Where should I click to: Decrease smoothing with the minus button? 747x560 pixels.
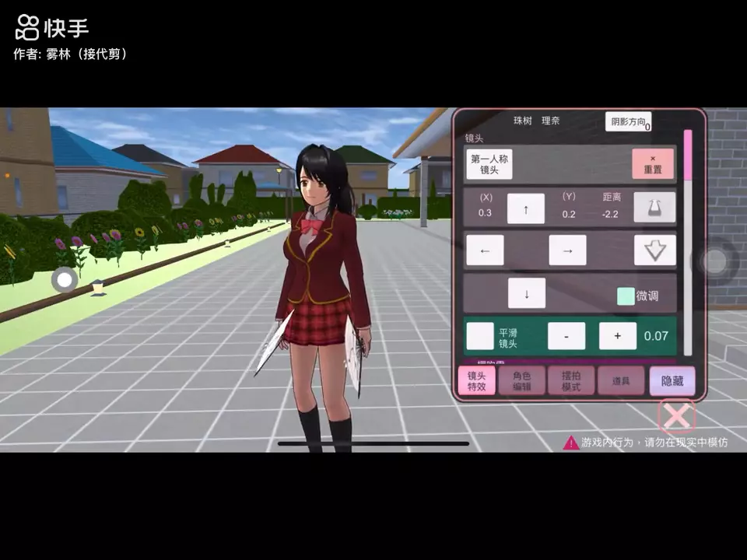point(566,336)
